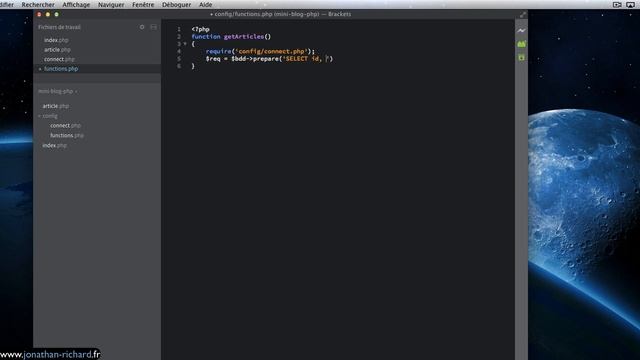The image size is (640, 360).
Task: Open the mini-blog-php project dropdown
Action: 58,91
